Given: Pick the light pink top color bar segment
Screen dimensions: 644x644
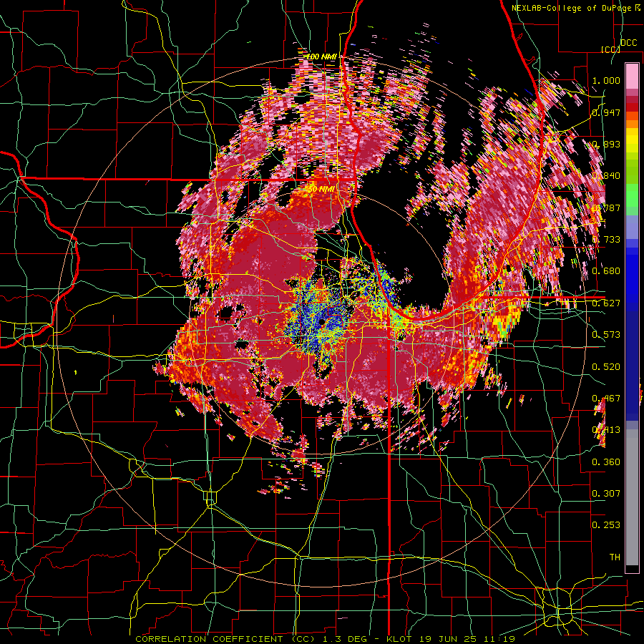Looking at the screenshot, I should coord(632,76).
